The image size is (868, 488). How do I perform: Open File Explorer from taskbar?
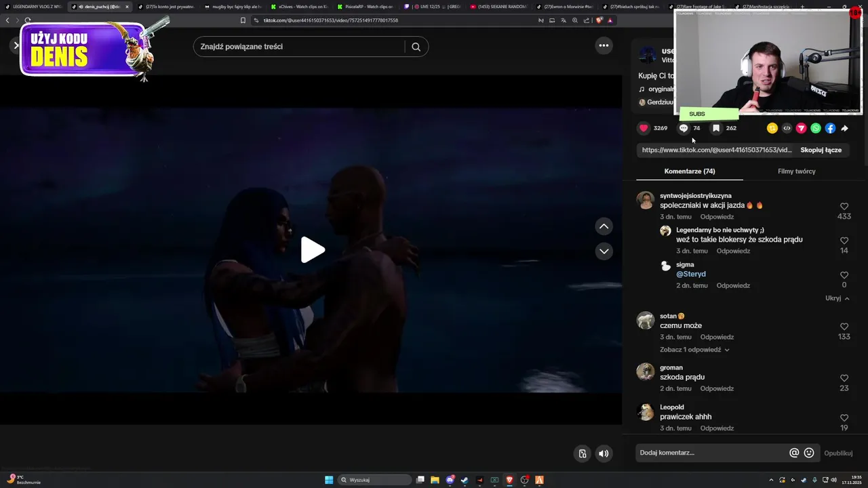435,480
